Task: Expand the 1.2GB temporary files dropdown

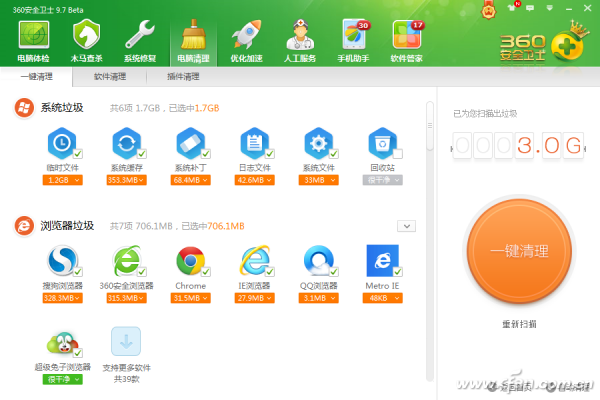Action: 62,180
